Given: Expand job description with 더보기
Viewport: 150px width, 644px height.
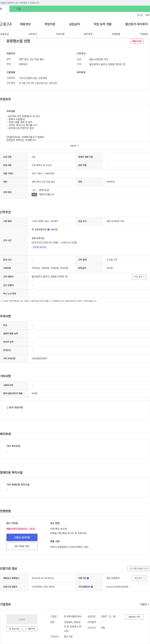Looking at the screenshot, I should 75,146.
